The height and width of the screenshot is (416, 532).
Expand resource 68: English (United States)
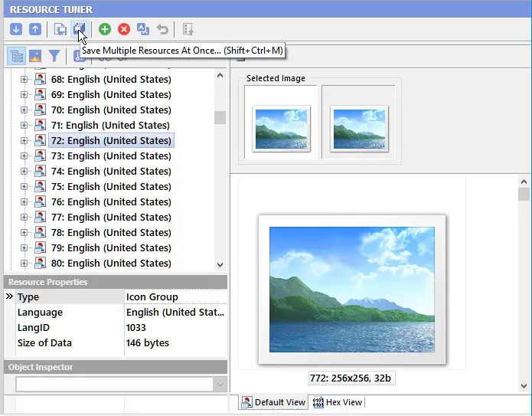(x=24, y=79)
